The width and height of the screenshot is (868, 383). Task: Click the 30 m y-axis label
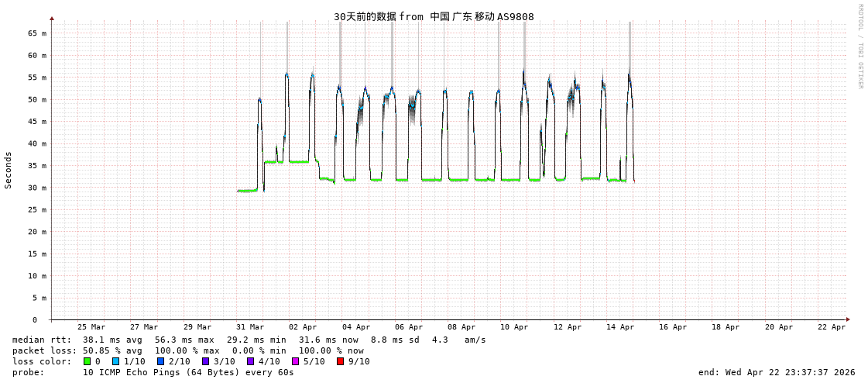tap(37, 188)
